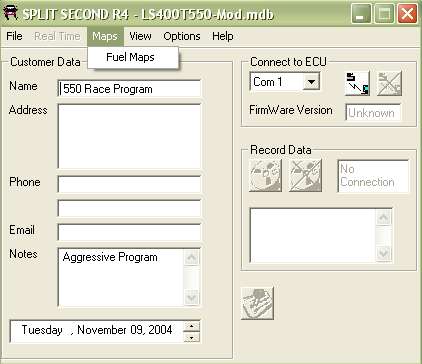422x364 pixels.
Task: Click the Email input field
Action: click(x=129, y=232)
